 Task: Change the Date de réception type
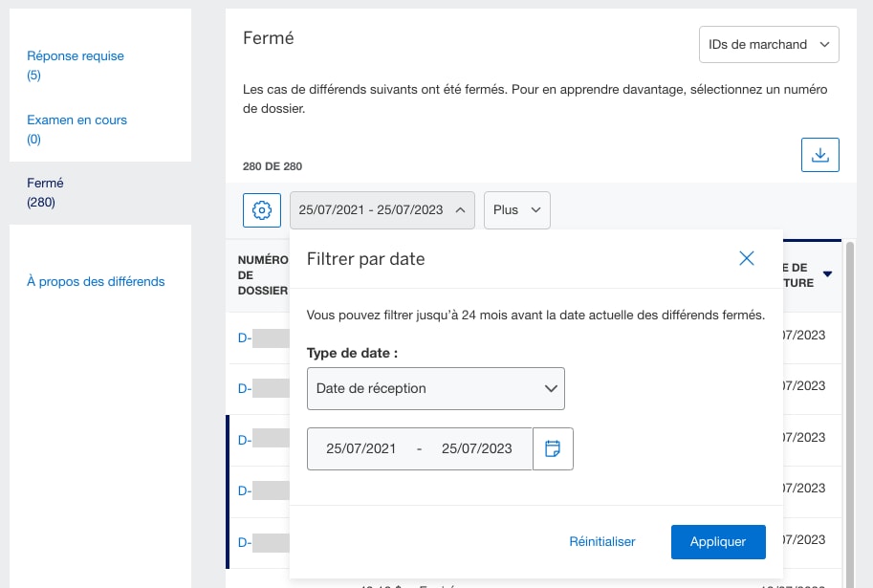[x=435, y=388]
